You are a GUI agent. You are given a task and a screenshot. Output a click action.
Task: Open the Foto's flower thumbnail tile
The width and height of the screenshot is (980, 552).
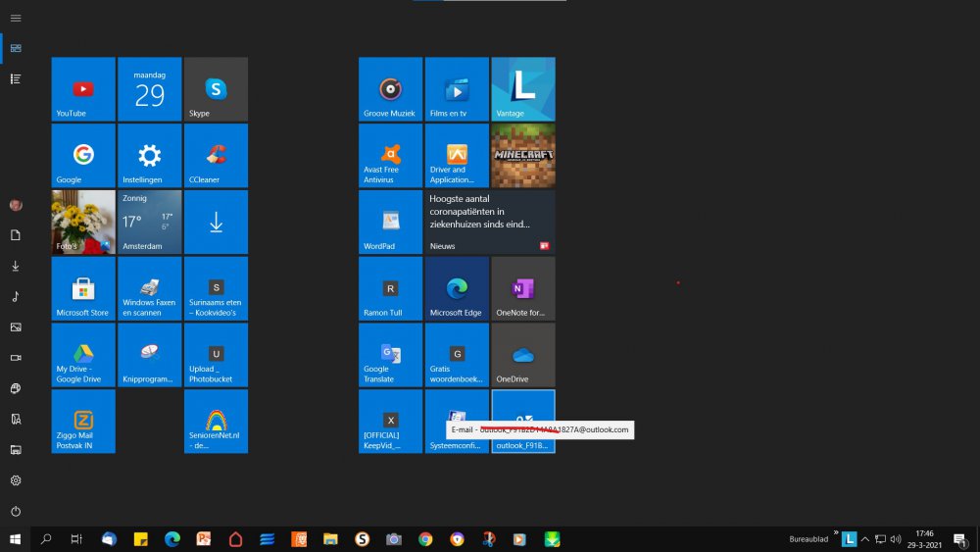[x=83, y=223]
